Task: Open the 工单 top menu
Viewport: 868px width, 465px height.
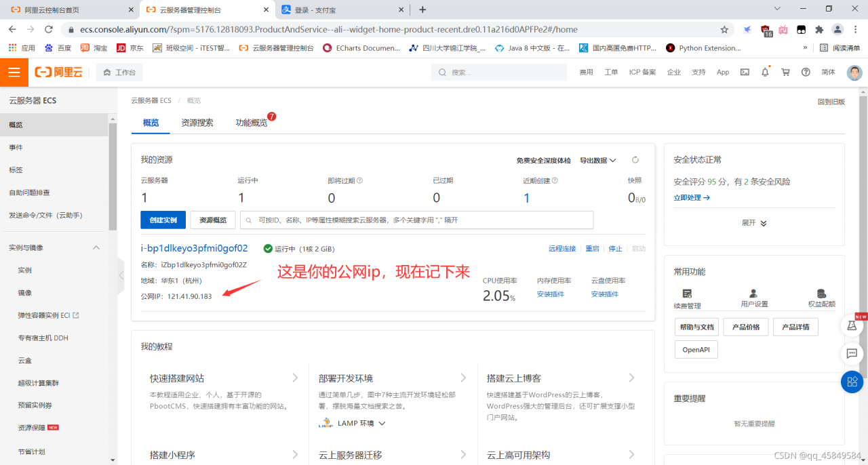Action: click(x=611, y=72)
